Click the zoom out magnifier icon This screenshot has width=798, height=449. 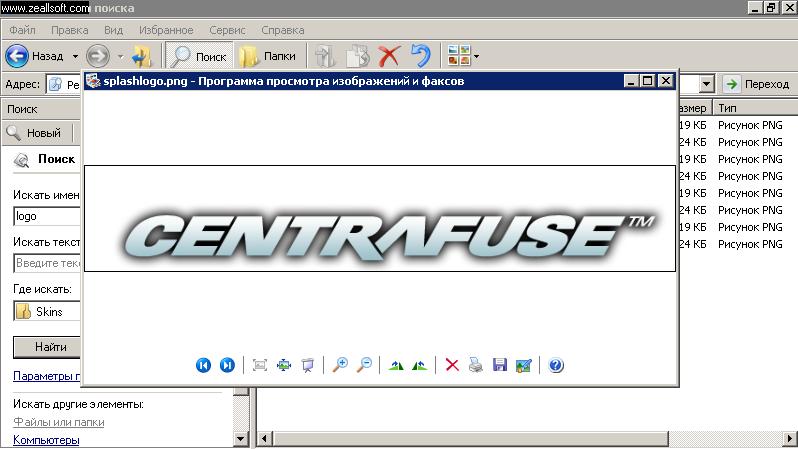[364, 365]
